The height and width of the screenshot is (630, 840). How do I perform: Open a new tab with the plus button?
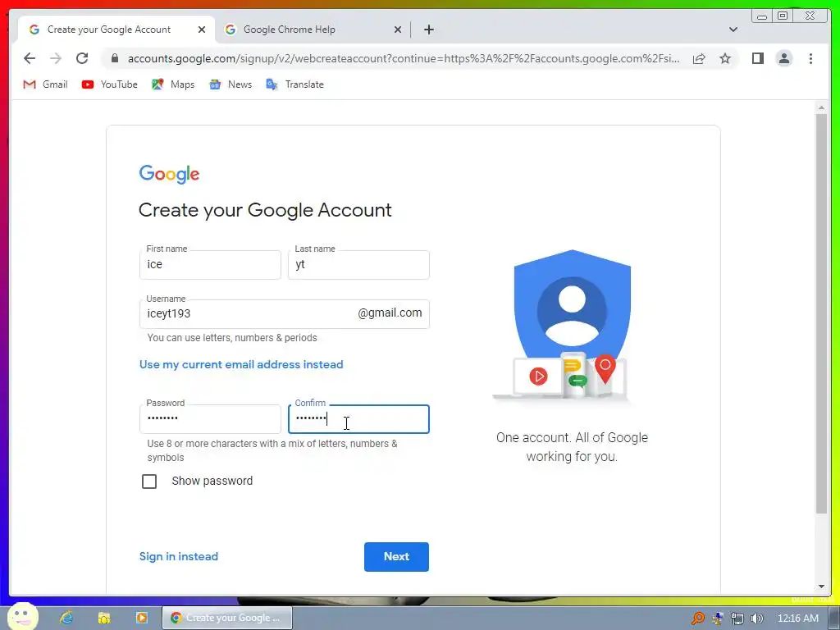tap(428, 30)
